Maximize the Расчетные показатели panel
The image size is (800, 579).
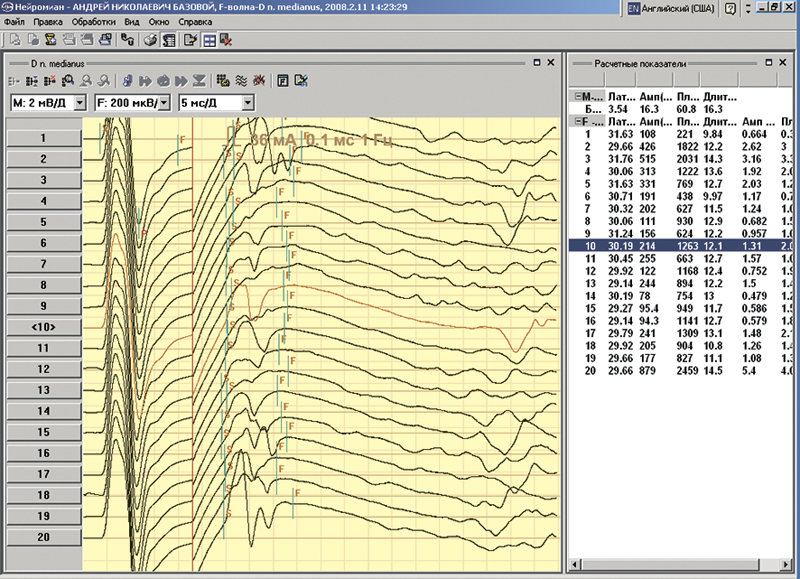769,62
